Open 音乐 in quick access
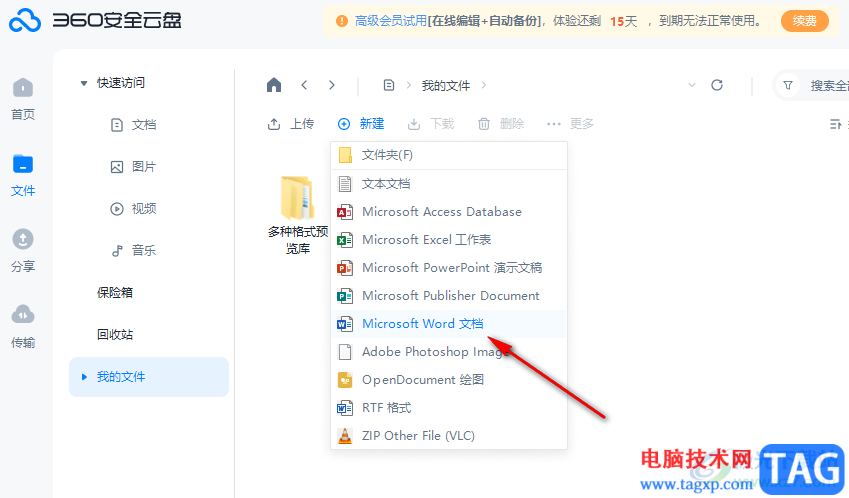849x498 pixels. tap(133, 251)
